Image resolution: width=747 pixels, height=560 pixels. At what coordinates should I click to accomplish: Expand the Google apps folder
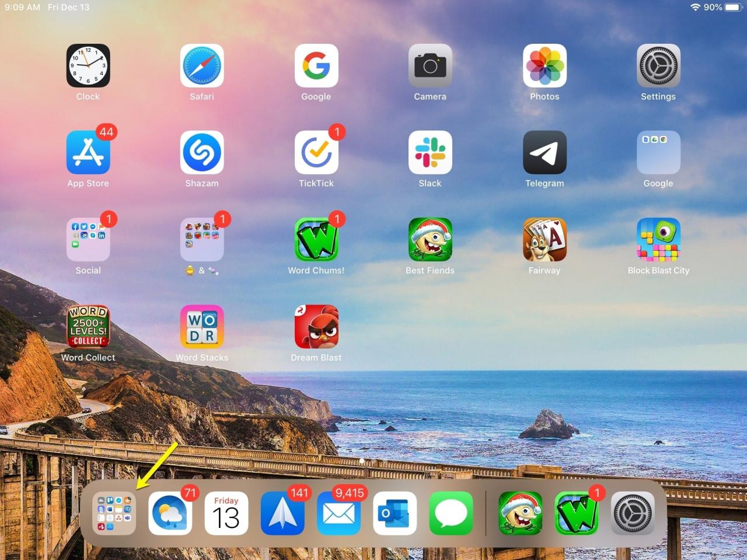[658, 153]
